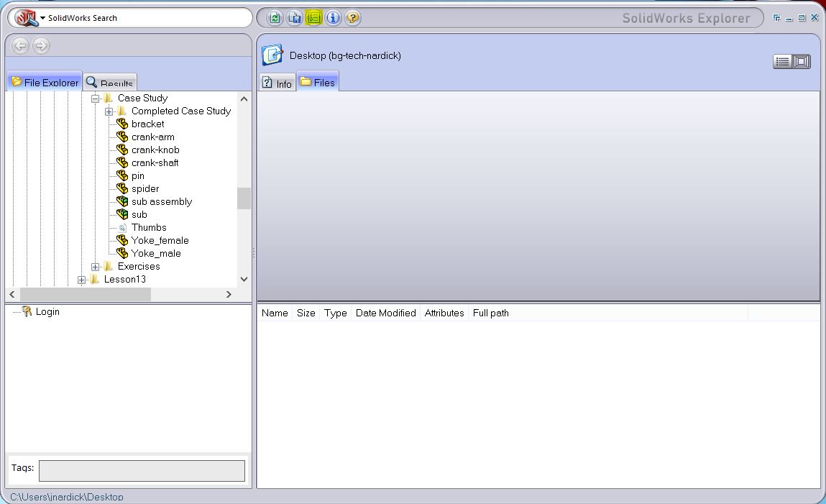Sort by the Full path column header

(608, 313)
